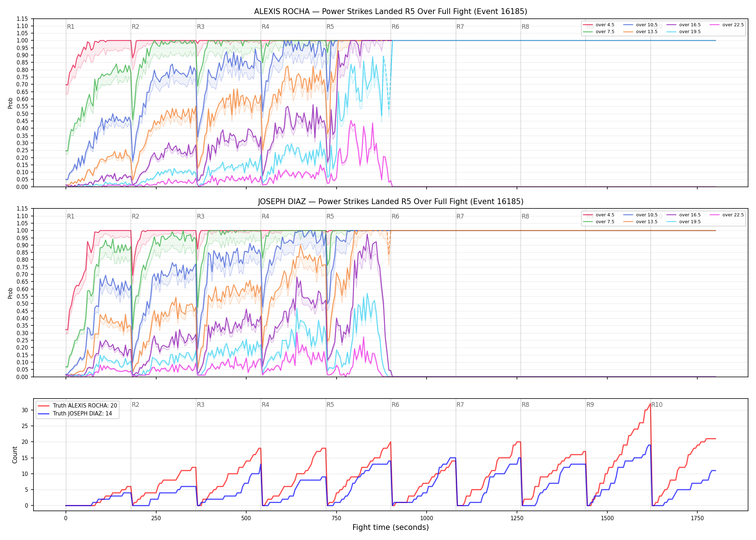Click R5 round label in Rocha chart
This screenshot has height=540, width=756.
point(330,27)
